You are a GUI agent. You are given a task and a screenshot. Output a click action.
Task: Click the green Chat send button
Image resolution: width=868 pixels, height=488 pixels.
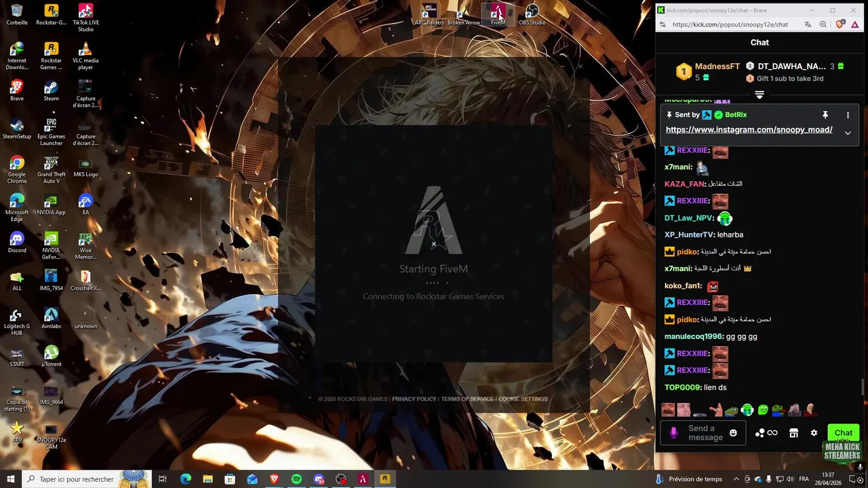coord(844,433)
